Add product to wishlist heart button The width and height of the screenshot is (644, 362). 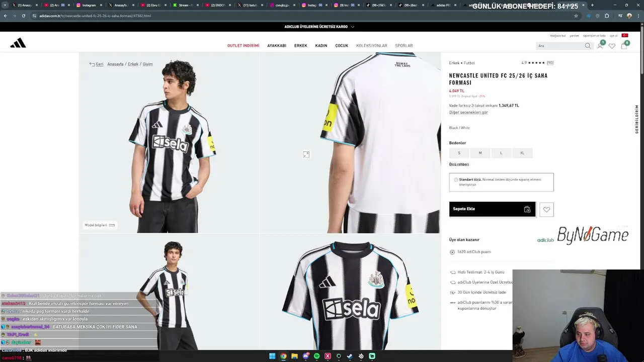click(x=546, y=210)
